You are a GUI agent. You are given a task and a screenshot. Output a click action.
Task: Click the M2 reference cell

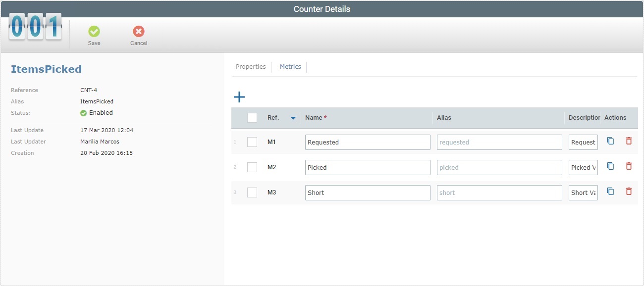click(271, 167)
